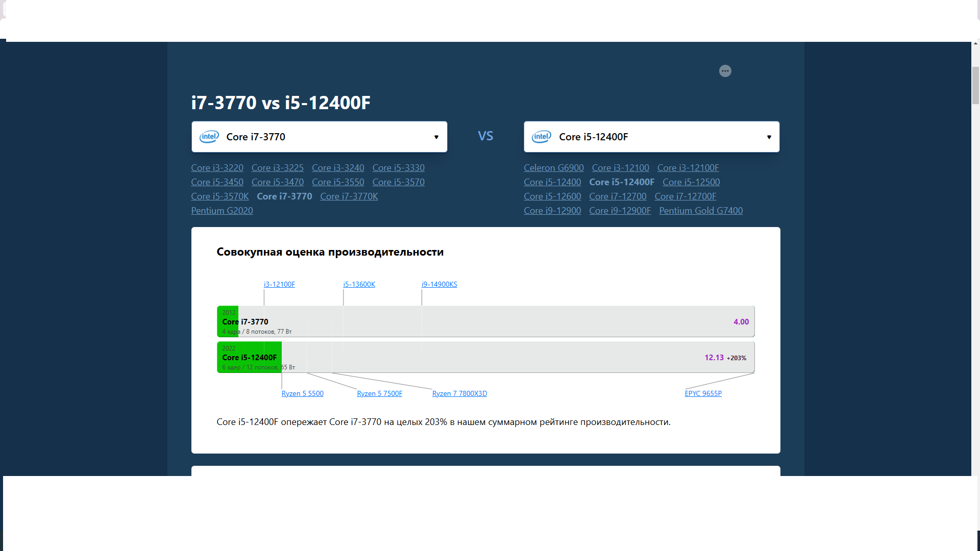Image resolution: width=980 pixels, height=551 pixels.
Task: Click the 2012 year label
Action: click(x=229, y=313)
